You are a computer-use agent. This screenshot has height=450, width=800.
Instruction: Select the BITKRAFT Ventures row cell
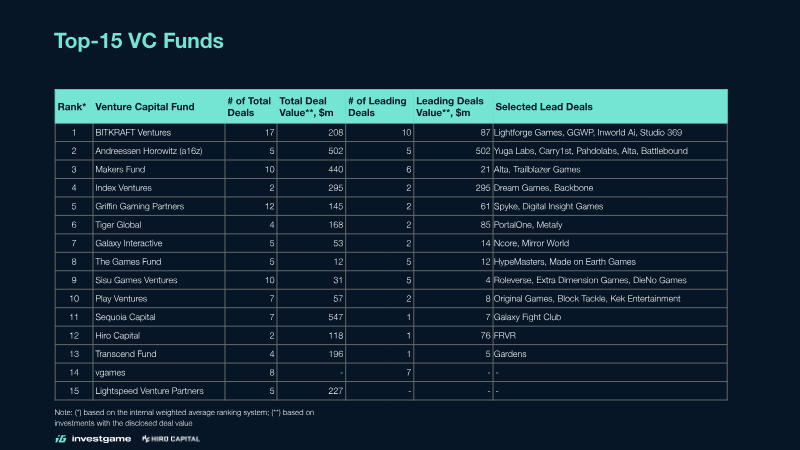click(x=159, y=133)
